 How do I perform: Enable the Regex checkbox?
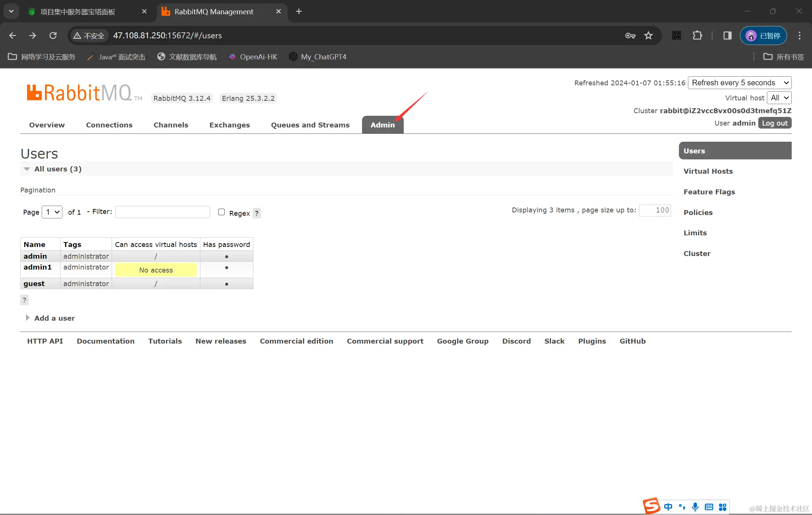click(x=221, y=212)
